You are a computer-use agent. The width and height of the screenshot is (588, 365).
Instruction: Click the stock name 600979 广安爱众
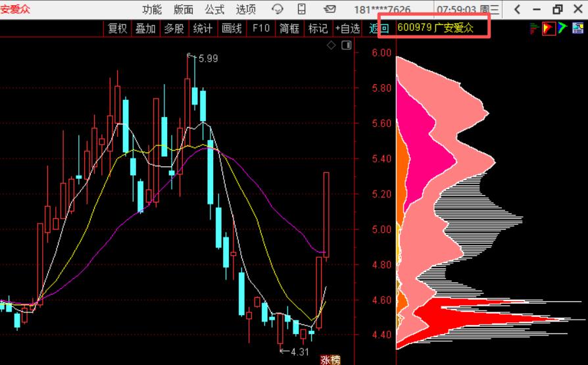pyautogui.click(x=435, y=28)
